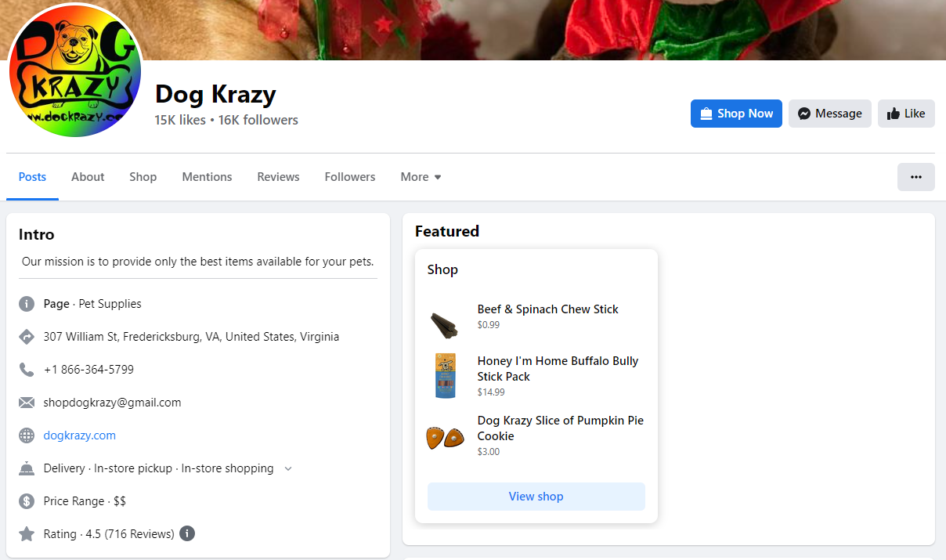The image size is (946, 560).
Task: Switch to the Reviews tab
Action: point(278,177)
